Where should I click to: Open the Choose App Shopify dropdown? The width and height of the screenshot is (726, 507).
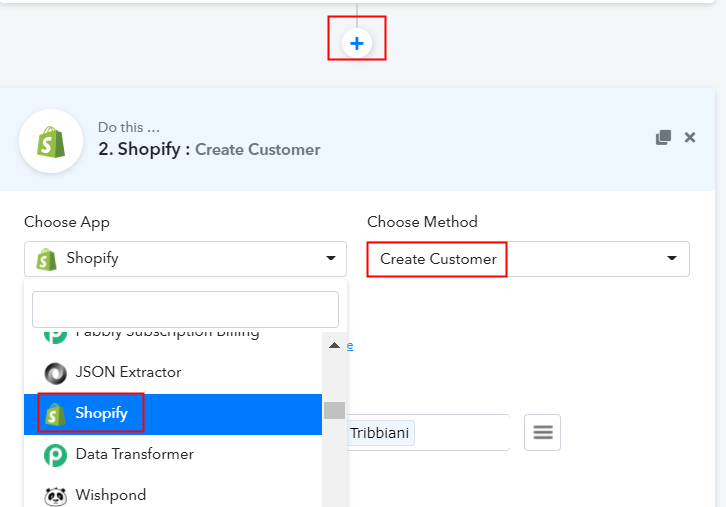coord(185,259)
